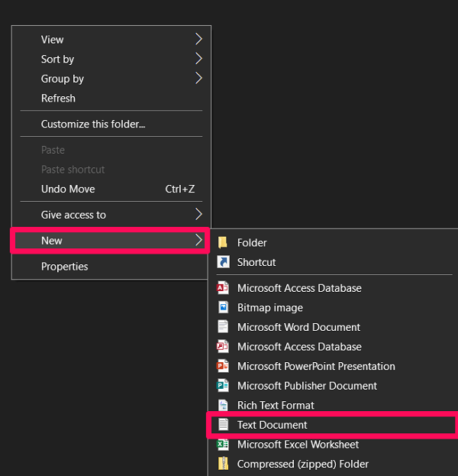The image size is (458, 476).
Task: Expand the View submenu arrow
Action: pyautogui.click(x=198, y=39)
